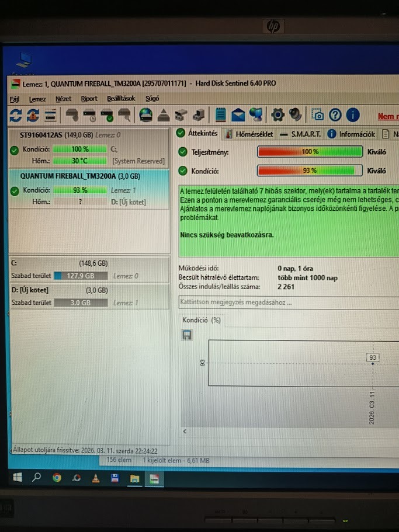The width and height of the screenshot is (399, 532).
Task: Click the eject triangle toolbar icon
Action: [x=164, y=116]
